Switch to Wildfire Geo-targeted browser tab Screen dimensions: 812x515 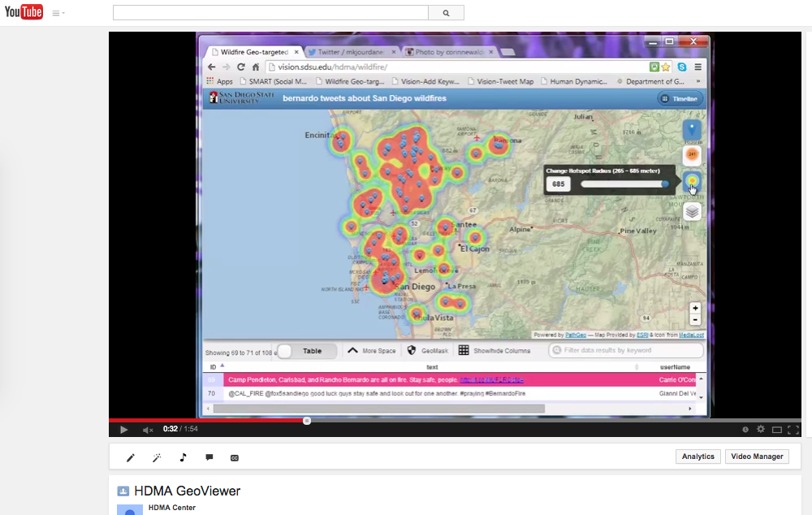click(253, 52)
